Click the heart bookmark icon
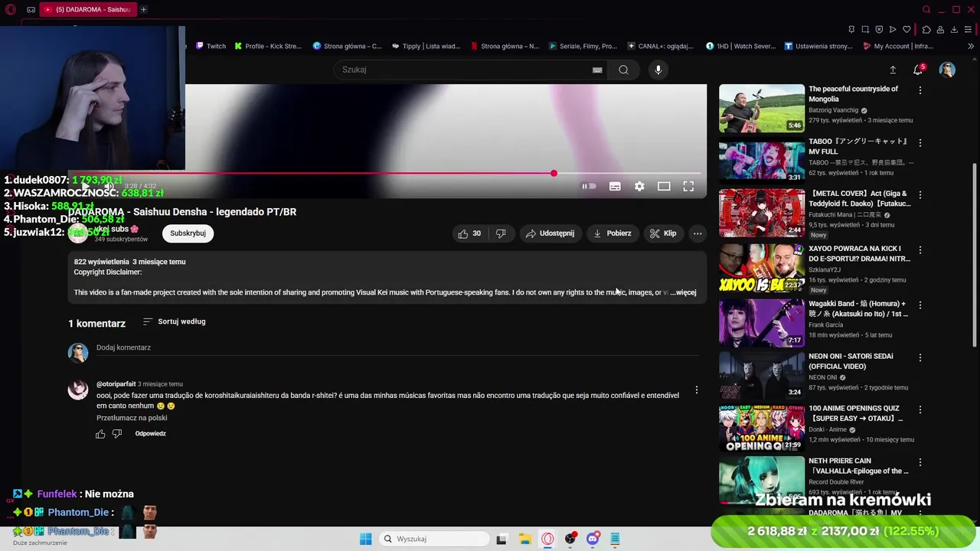Image resolution: width=980 pixels, height=551 pixels. pyautogui.click(x=907, y=29)
